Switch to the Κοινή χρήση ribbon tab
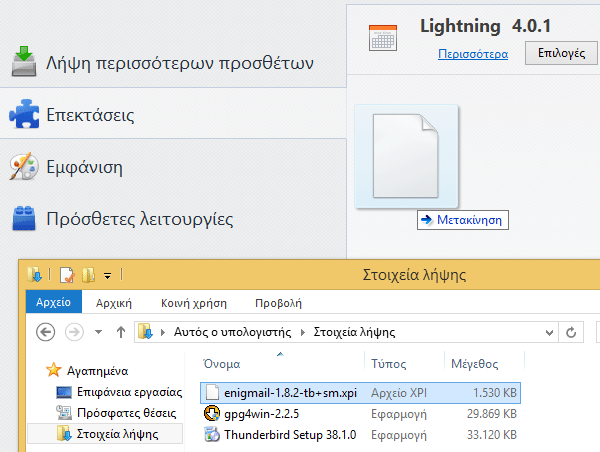Image resolution: width=600 pixels, height=452 pixels. click(x=194, y=303)
